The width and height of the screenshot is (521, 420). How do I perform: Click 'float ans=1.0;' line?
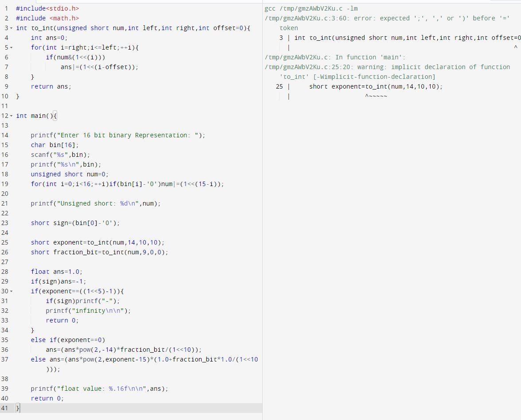click(57, 272)
